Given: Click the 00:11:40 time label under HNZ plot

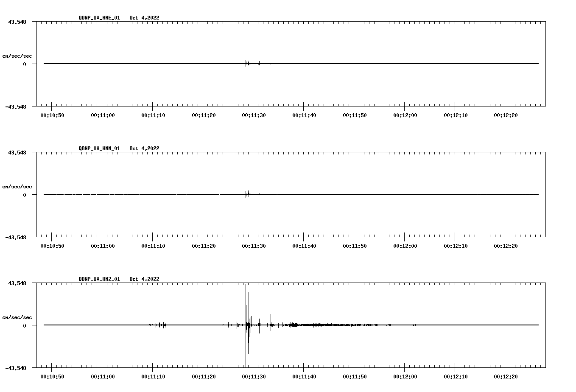Looking at the screenshot, I should tap(305, 377).
